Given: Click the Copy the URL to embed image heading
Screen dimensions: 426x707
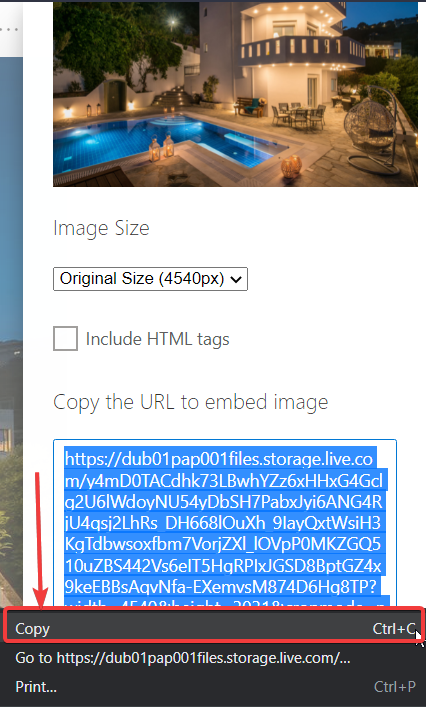Looking at the screenshot, I should [x=191, y=402].
